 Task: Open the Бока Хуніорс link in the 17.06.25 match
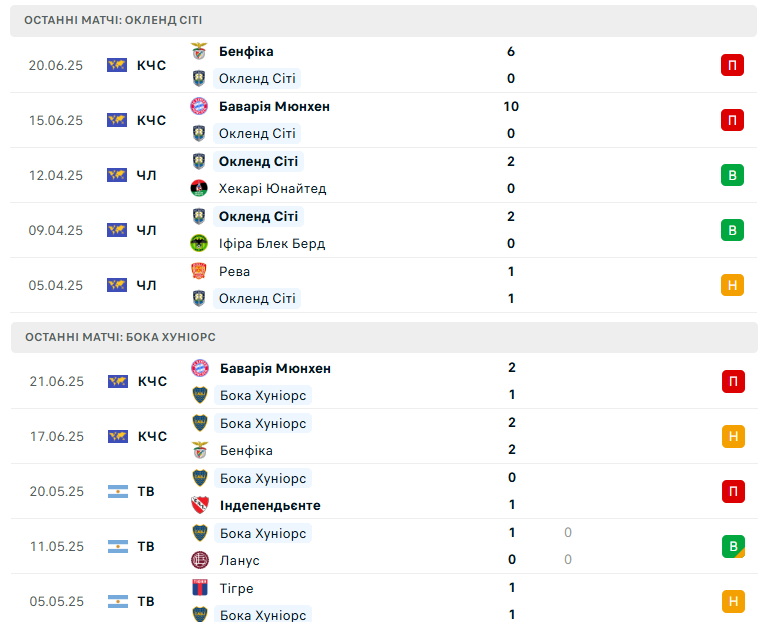point(263,423)
